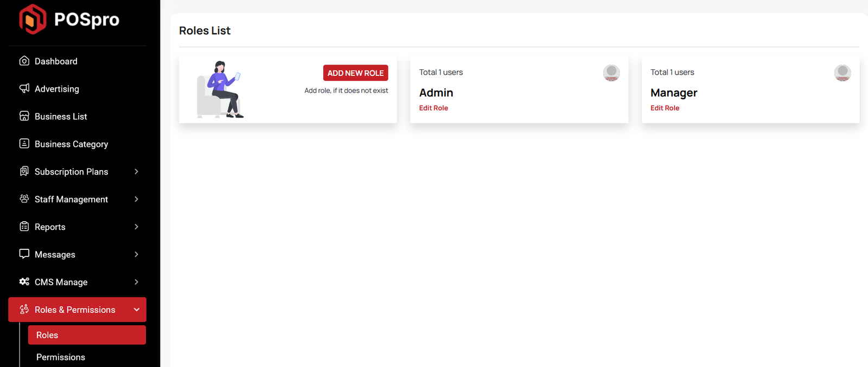
Task: Click the CMS Manage gears icon
Action: [x=24, y=281]
